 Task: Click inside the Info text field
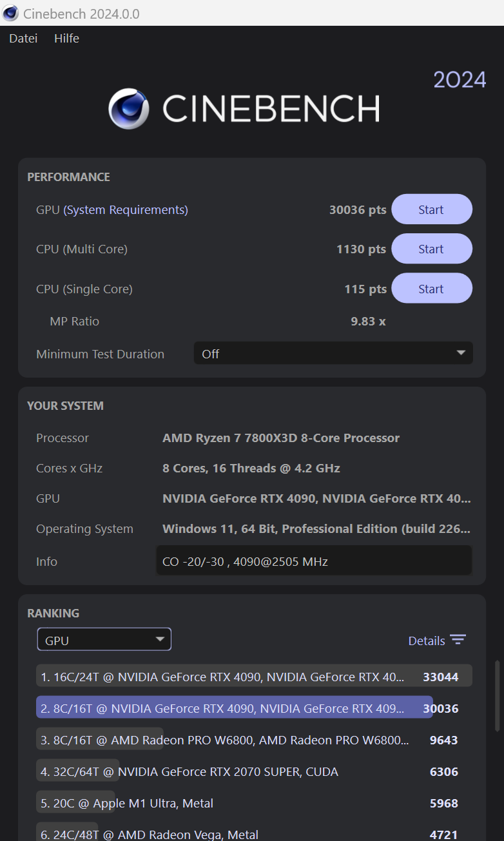(x=314, y=561)
